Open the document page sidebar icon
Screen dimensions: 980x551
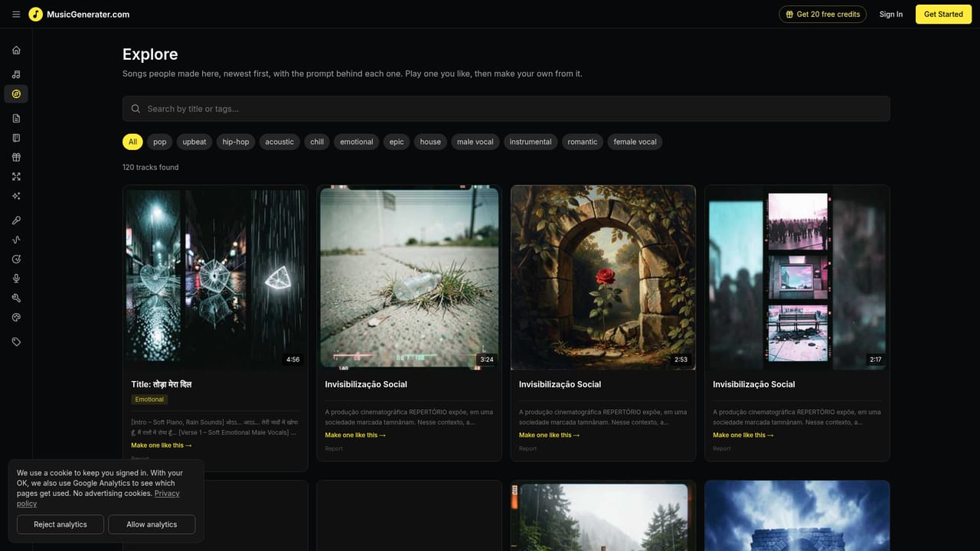click(16, 118)
